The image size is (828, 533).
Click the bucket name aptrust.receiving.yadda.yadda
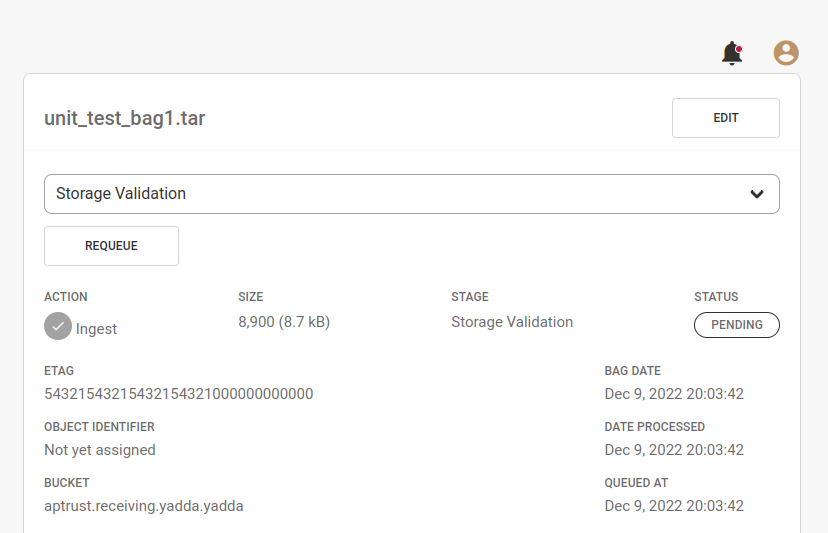tap(144, 506)
